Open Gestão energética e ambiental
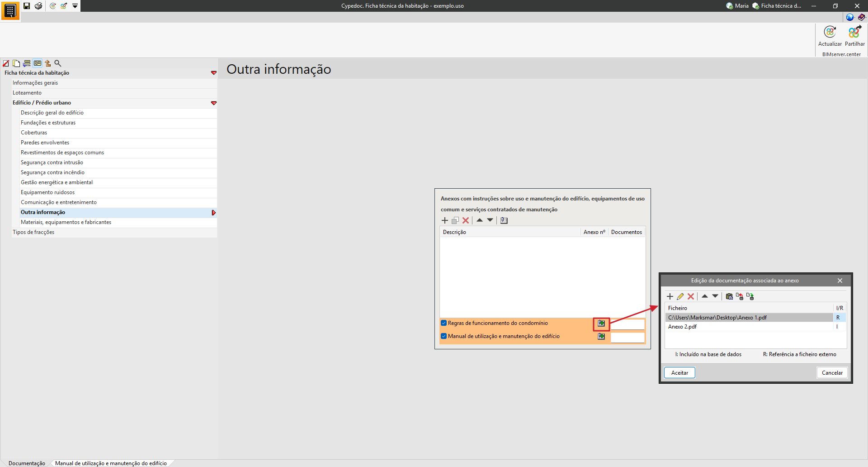 (118, 182)
